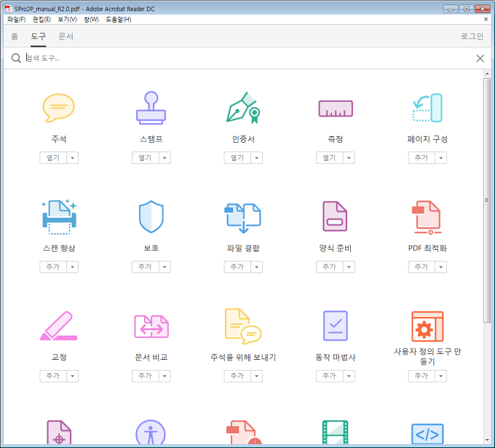495x448 pixels.
Task: Click the 주석 comment bubble icon
Action: click(59, 108)
